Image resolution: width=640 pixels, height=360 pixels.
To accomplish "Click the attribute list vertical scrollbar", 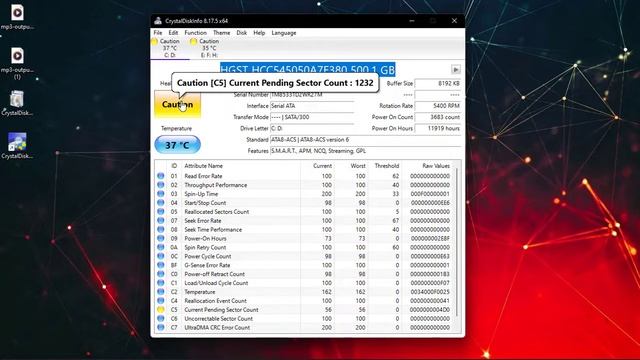I will tap(456, 241).
